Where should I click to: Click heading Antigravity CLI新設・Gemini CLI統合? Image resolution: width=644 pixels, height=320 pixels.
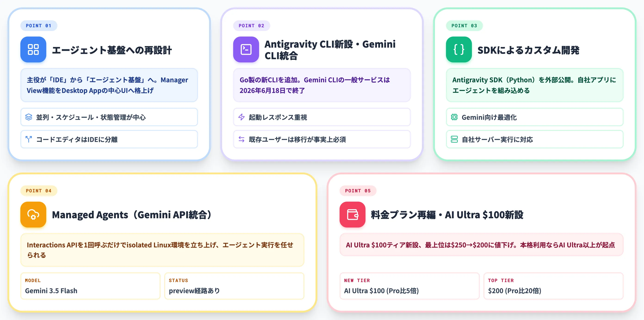point(330,50)
